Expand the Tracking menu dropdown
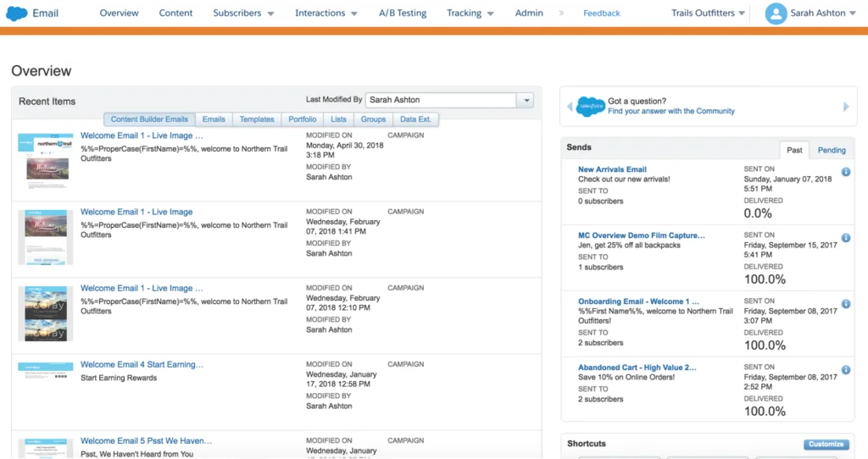 click(x=491, y=14)
